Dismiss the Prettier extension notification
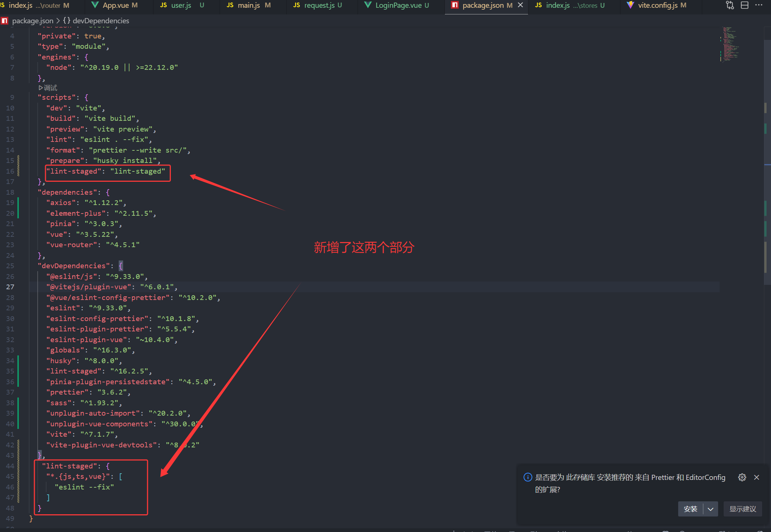The image size is (771, 532). click(757, 477)
